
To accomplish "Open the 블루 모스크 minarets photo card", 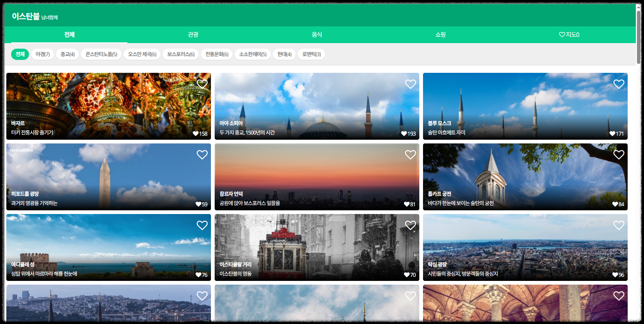I will coord(525,106).
